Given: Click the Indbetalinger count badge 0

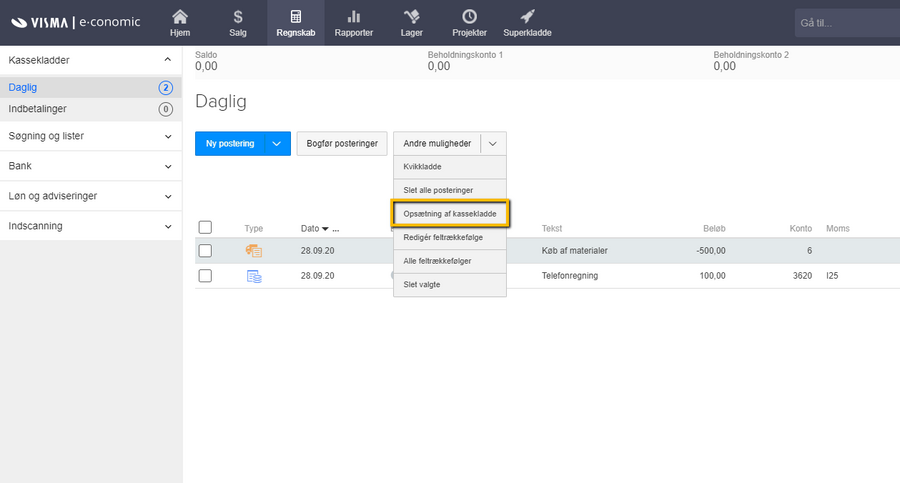Looking at the screenshot, I should [165, 109].
